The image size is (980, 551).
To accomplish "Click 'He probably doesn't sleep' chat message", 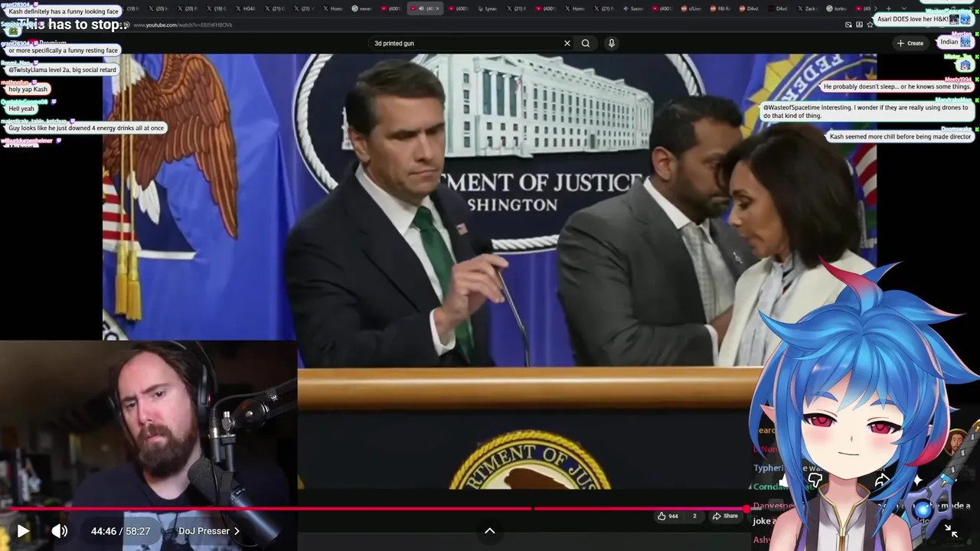I will (x=897, y=86).
